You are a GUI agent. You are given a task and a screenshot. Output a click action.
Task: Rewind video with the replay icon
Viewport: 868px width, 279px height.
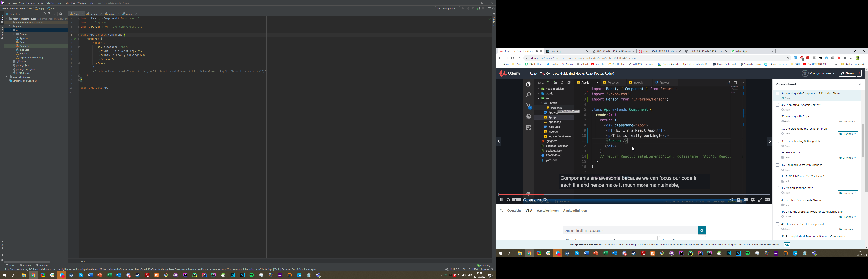coord(508,200)
